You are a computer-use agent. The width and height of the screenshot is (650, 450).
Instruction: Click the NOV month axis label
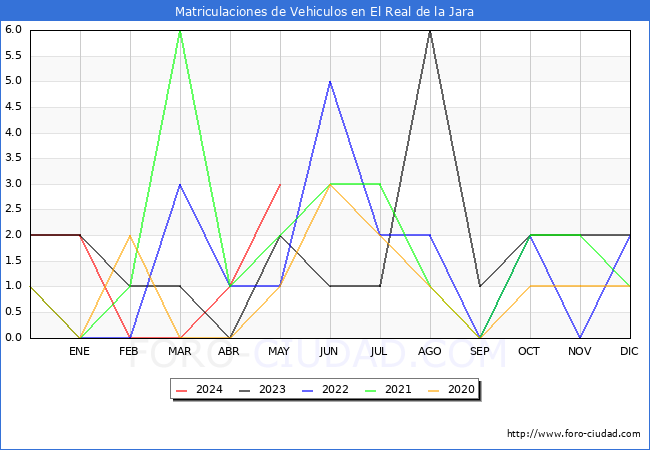(580, 351)
